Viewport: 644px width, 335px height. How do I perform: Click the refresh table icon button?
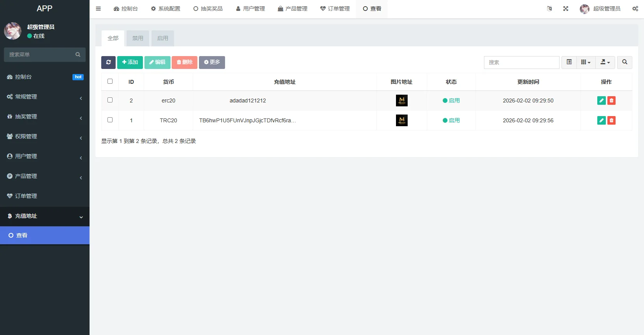pos(108,62)
